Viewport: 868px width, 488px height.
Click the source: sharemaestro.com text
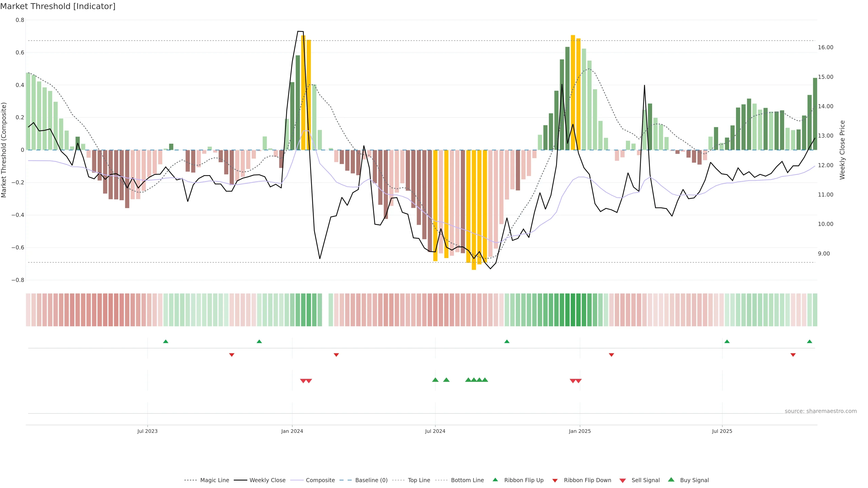tap(821, 411)
